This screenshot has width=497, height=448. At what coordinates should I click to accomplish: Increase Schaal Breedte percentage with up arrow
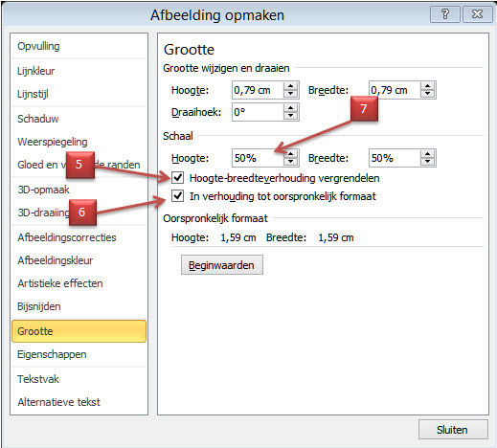428,154
